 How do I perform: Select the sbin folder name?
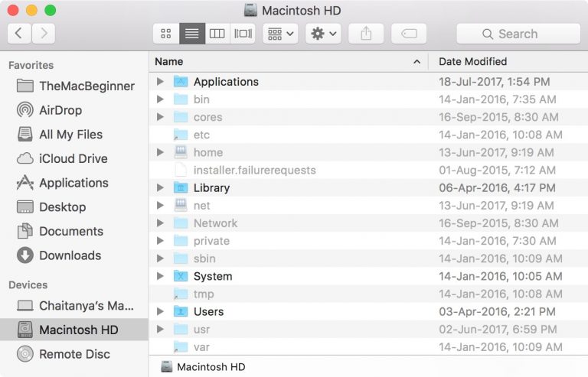[204, 258]
